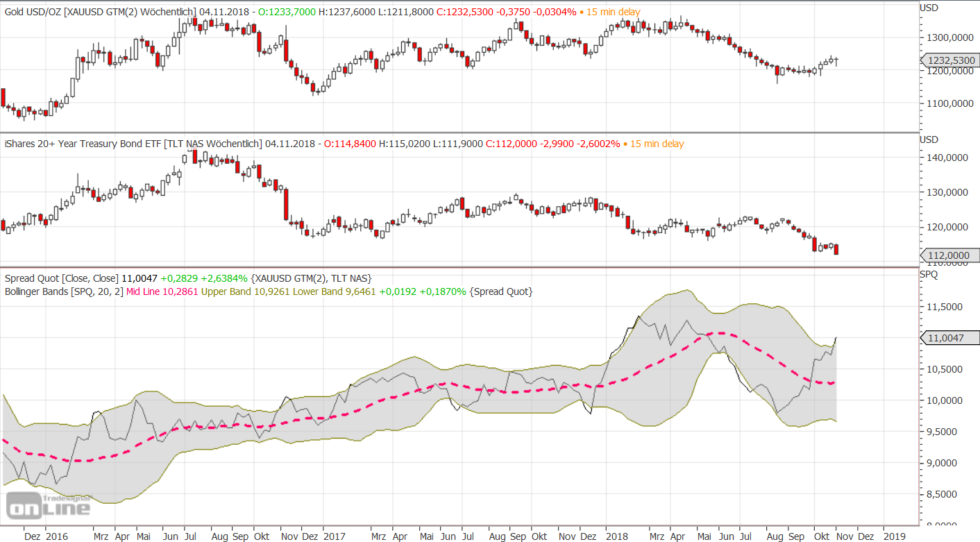This screenshot has height=542, width=980.
Task: Select the gold high value H:1237,6000
Action: 348,12
